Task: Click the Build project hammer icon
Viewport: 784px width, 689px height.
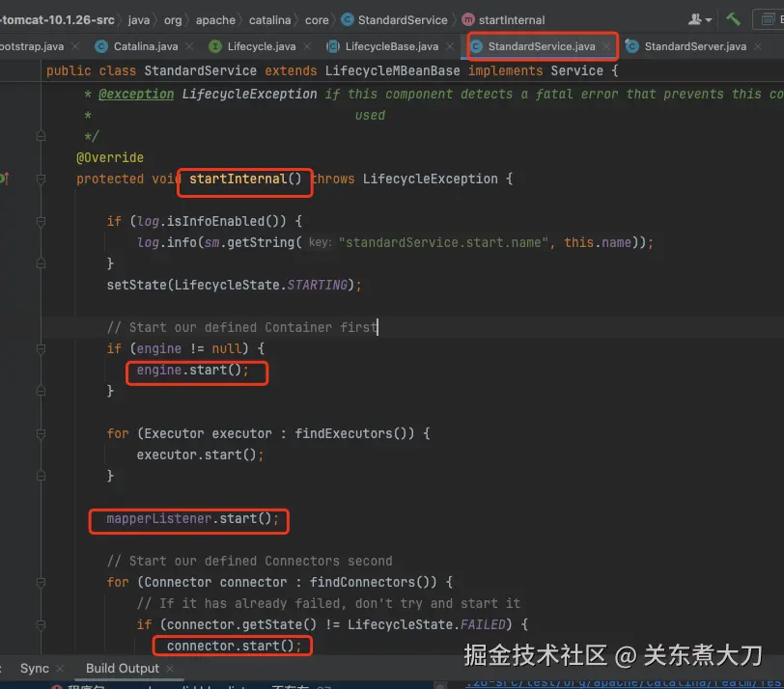Action: pos(733,19)
